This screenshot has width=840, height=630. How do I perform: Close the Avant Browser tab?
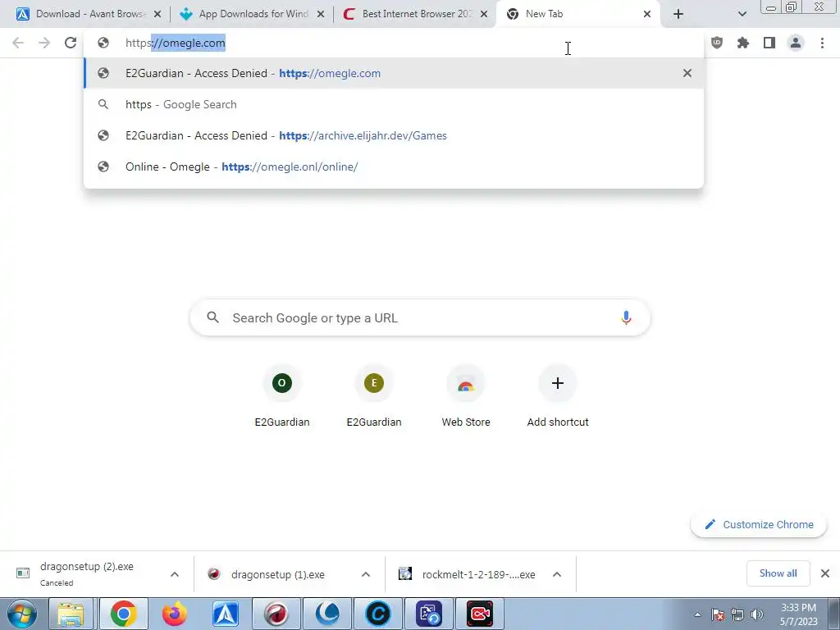point(157,14)
